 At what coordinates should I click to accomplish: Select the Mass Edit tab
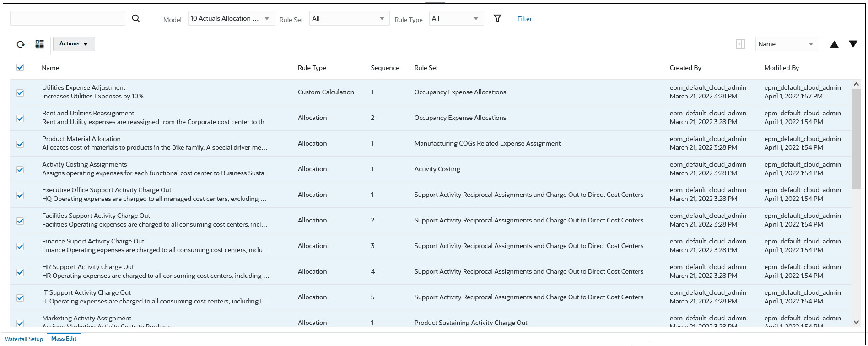(64, 339)
